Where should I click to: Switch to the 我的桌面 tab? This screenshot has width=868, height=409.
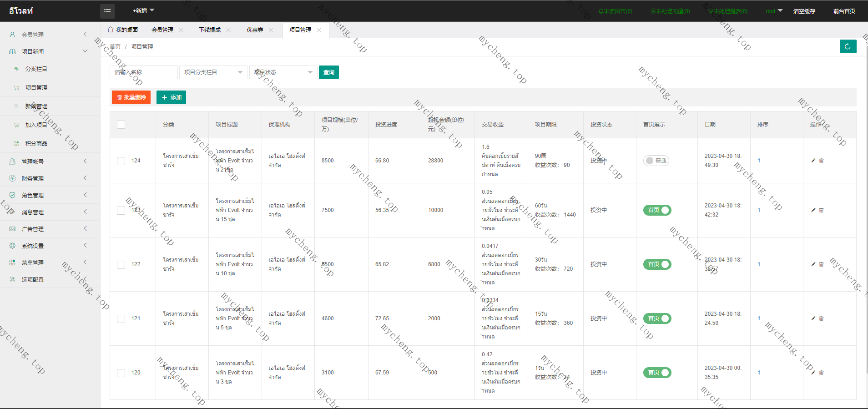(x=123, y=30)
